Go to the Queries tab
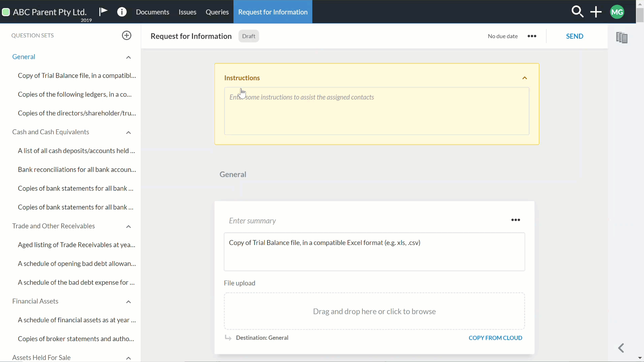644x362 pixels. 217,12
